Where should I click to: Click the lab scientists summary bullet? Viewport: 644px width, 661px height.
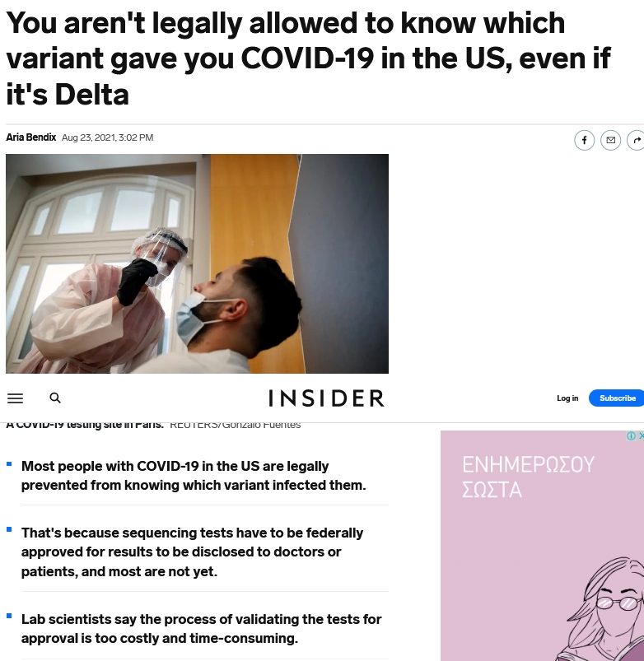coord(201,629)
